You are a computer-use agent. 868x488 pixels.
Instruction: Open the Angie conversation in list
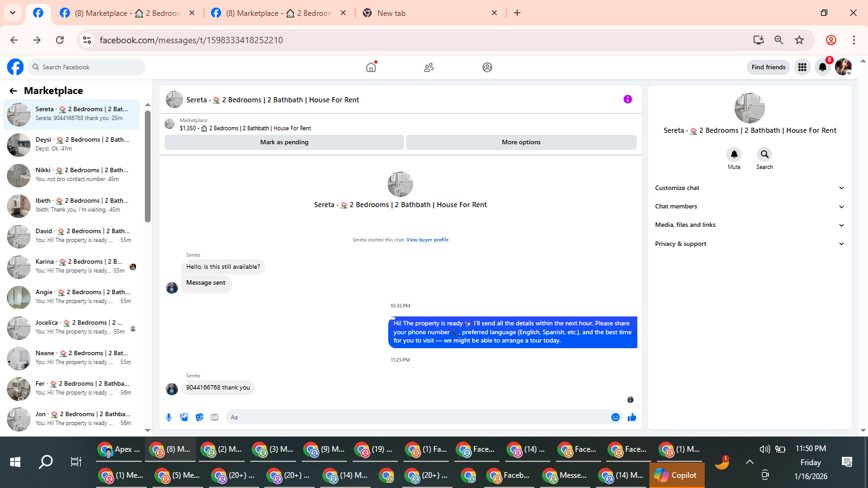pos(72,297)
